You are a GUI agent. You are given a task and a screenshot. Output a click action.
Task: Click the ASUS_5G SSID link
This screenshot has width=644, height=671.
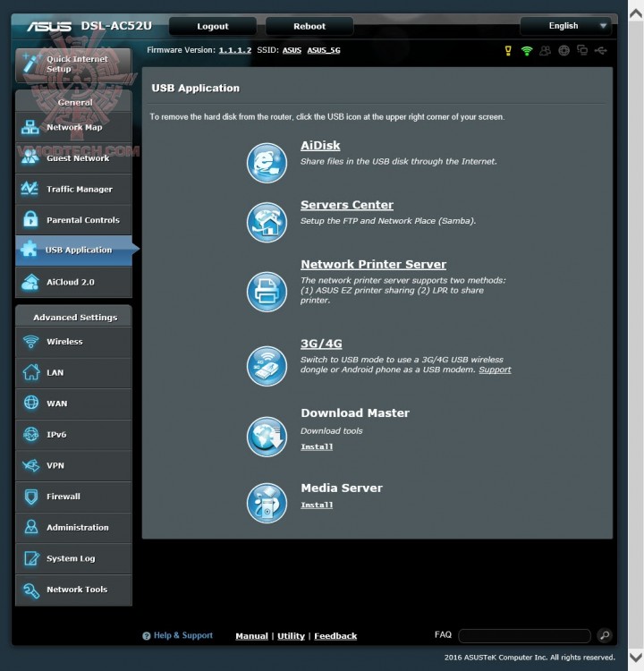coord(324,50)
